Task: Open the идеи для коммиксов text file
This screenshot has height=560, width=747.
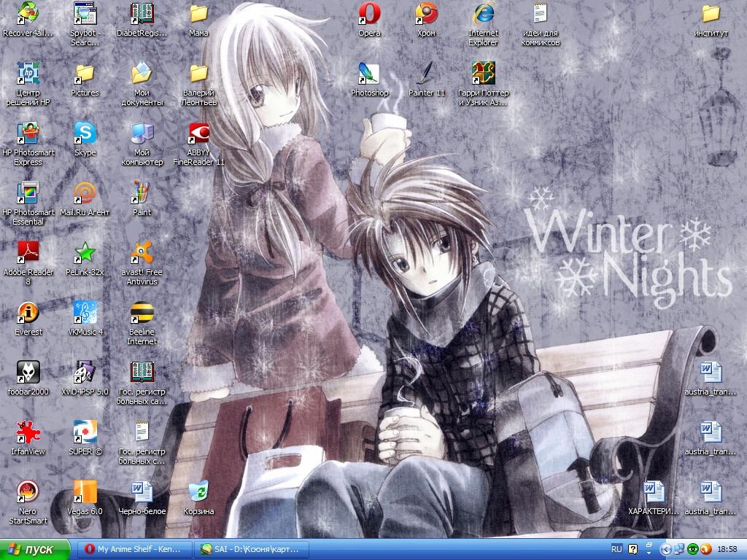Action: click(541, 25)
